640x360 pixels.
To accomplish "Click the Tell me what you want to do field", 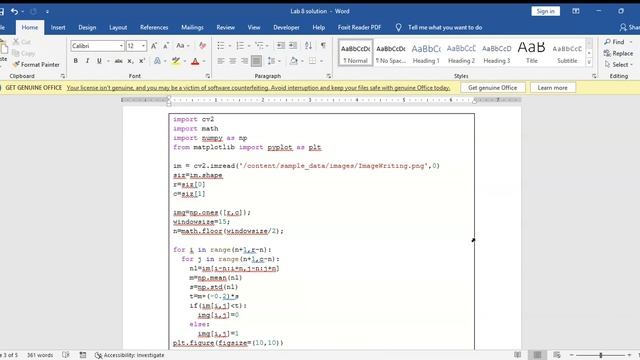I will [445, 27].
